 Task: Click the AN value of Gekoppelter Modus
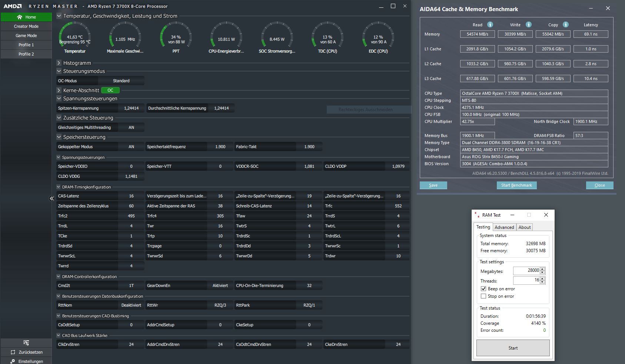(x=131, y=147)
